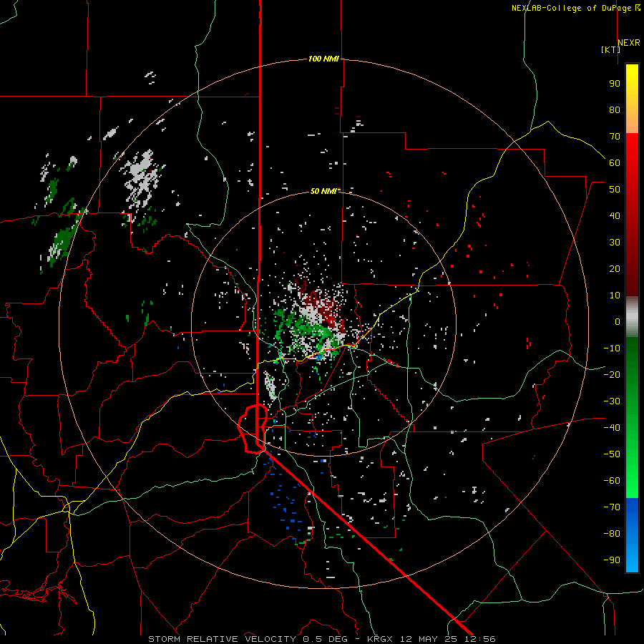Click the 60 value on the velocity scale

[x=615, y=162]
